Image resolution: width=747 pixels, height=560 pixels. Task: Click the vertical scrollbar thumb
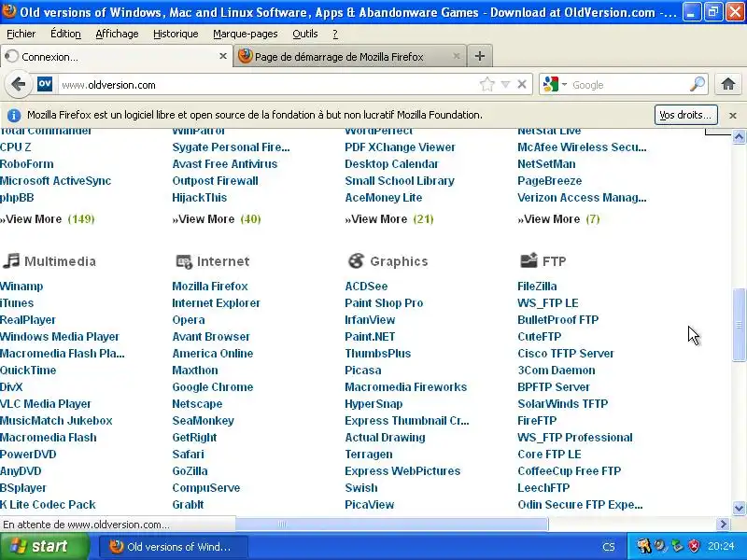point(739,325)
